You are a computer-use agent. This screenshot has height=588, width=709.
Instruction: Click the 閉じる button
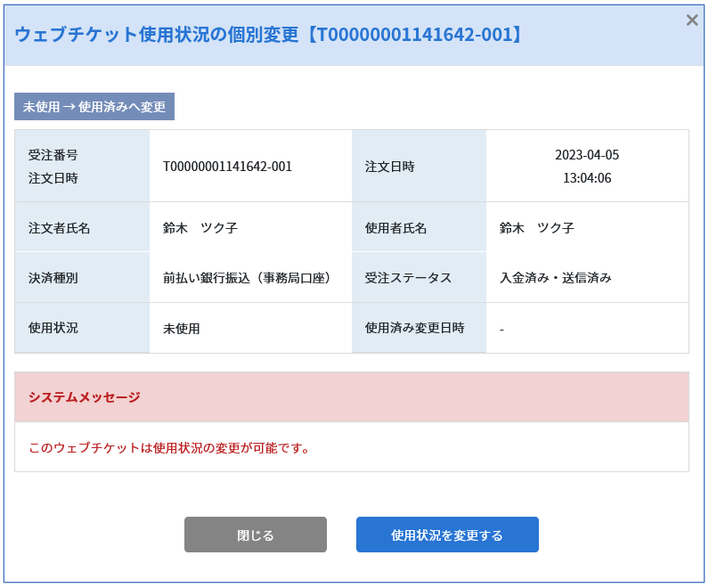[255, 535]
